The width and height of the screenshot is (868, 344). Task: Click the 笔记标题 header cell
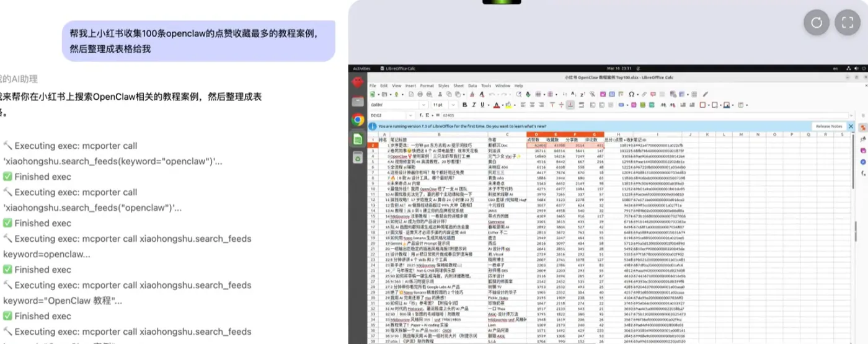coord(438,139)
